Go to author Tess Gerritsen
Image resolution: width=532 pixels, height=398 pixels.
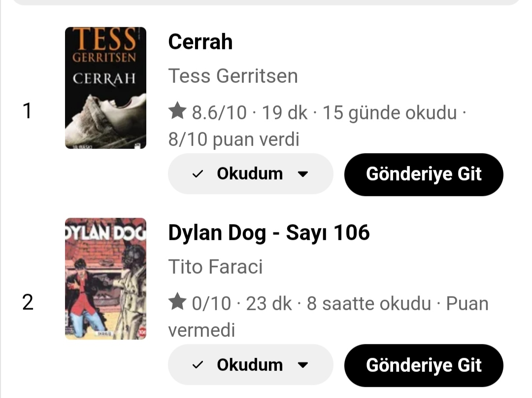tap(233, 76)
